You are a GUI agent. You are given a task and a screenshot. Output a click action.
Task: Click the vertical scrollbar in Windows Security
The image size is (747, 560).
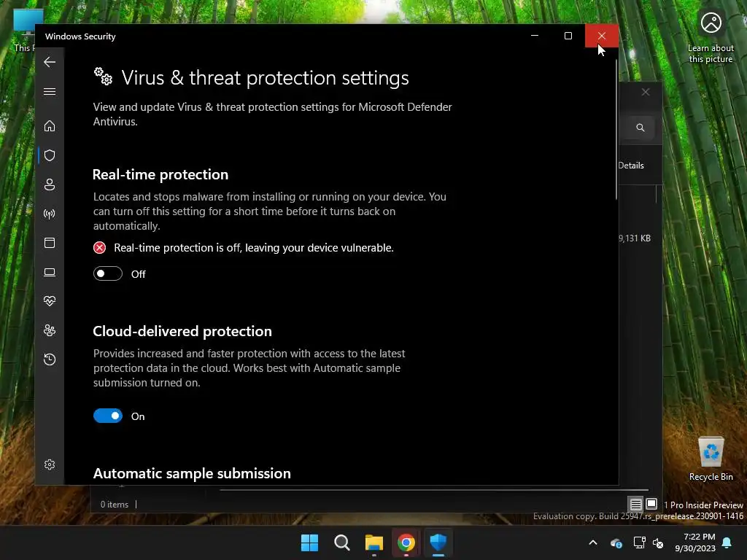tap(616, 128)
